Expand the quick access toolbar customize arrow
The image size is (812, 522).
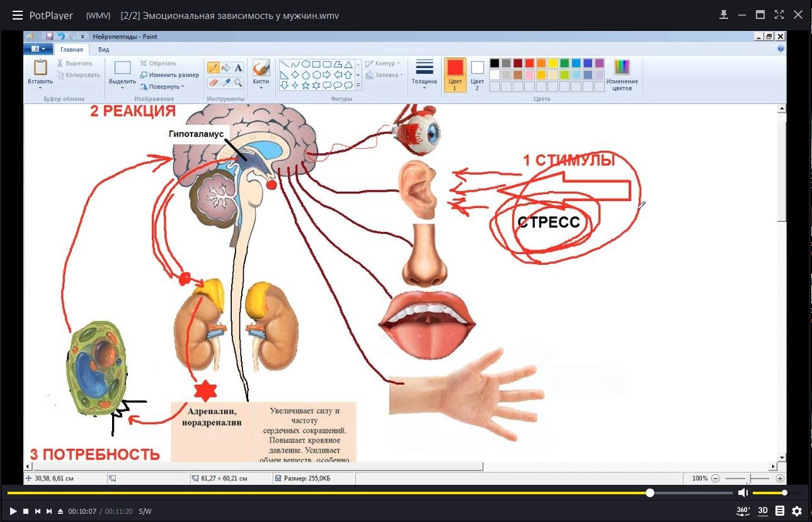[83, 37]
